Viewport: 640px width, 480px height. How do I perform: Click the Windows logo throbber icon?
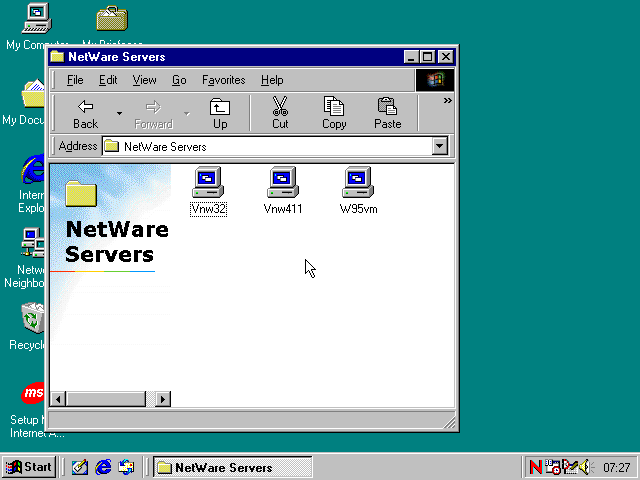tap(435, 80)
